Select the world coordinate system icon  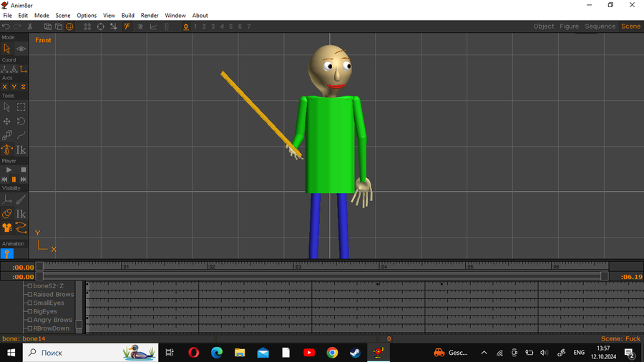(x=4, y=69)
